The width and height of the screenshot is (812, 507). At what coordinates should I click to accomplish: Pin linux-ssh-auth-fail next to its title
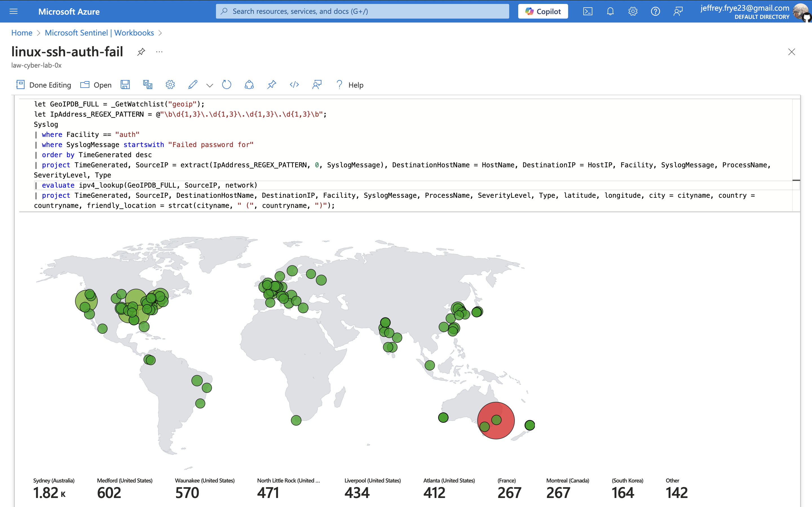click(141, 52)
